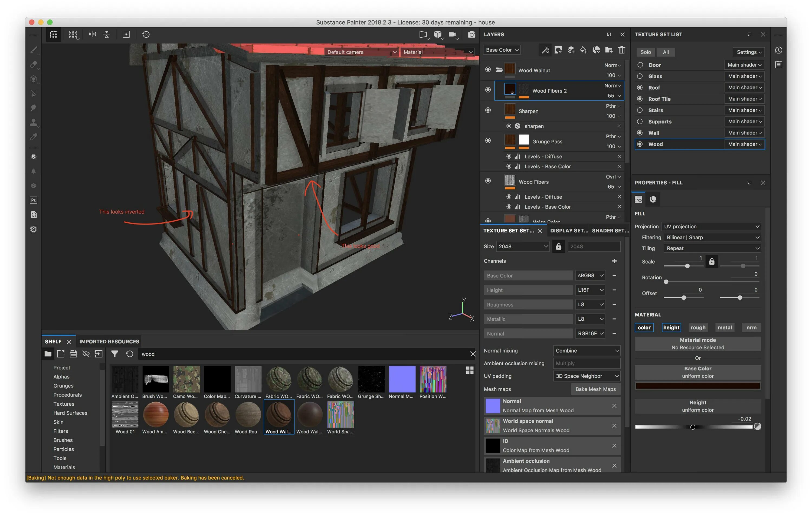This screenshot has width=812, height=516.
Task: Open the Normal mixing Combine dropdown
Action: pos(587,350)
